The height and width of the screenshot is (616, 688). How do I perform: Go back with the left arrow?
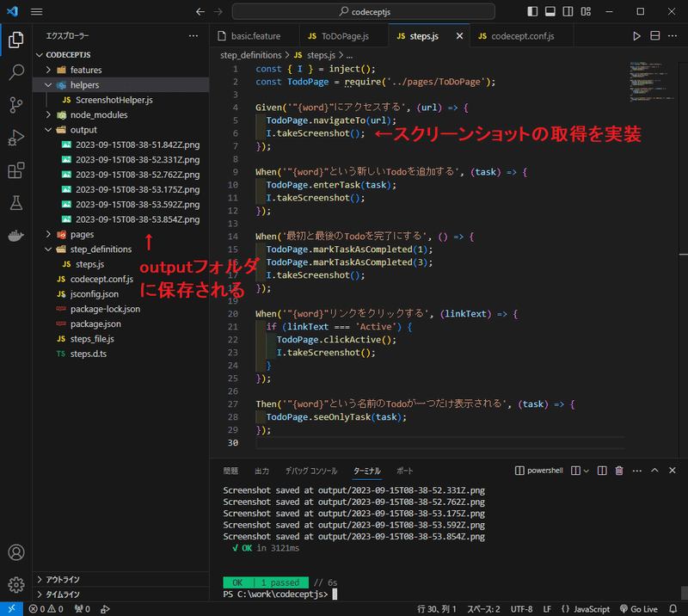200,12
